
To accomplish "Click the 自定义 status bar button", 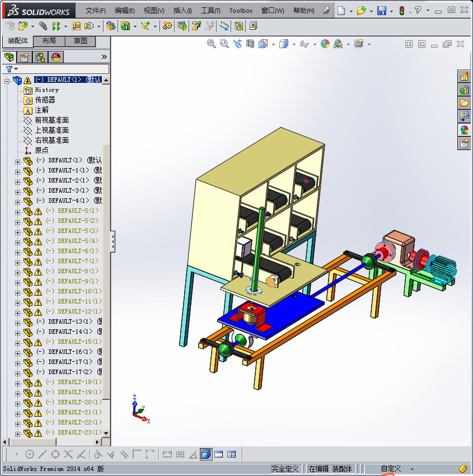I will click(x=391, y=469).
